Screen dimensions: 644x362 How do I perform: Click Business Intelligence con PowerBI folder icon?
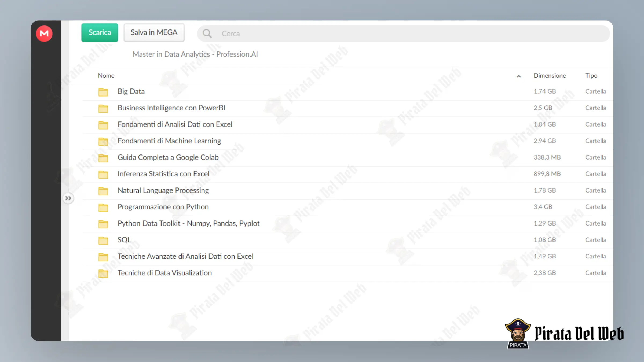(103, 108)
